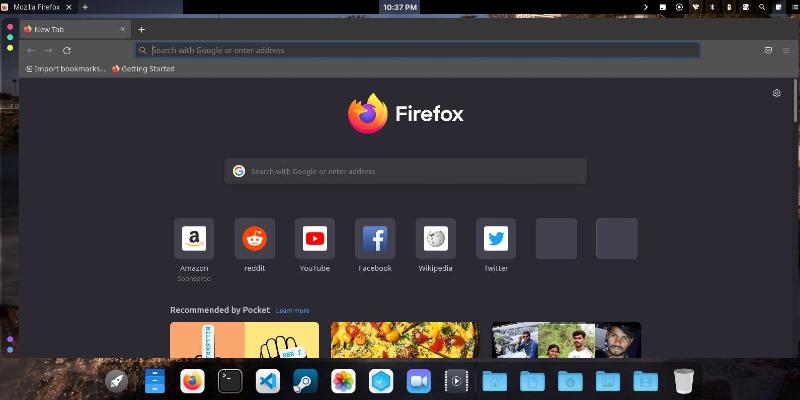Open the Terminal from the dock
Image resolution: width=800 pixels, height=400 pixels.
tap(230, 381)
